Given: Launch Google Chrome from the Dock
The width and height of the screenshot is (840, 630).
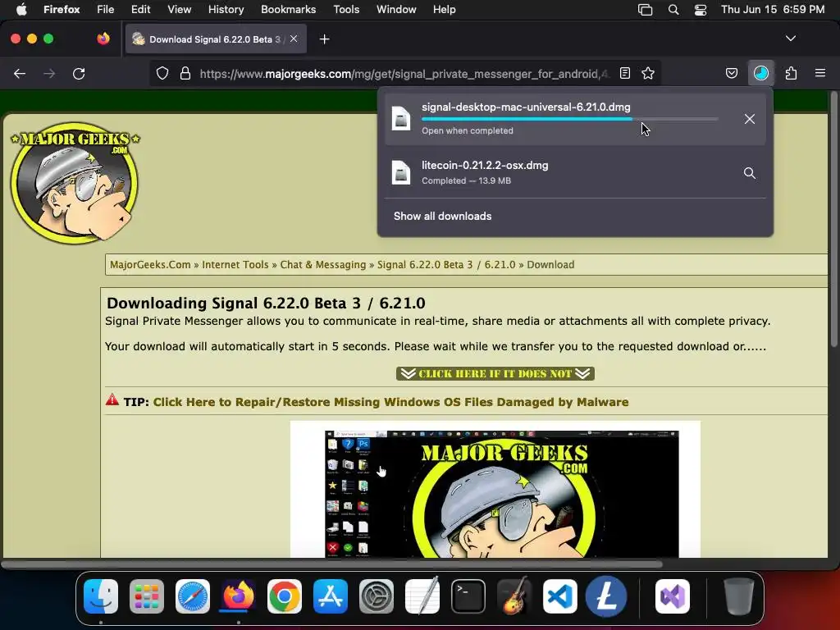Looking at the screenshot, I should (x=285, y=596).
